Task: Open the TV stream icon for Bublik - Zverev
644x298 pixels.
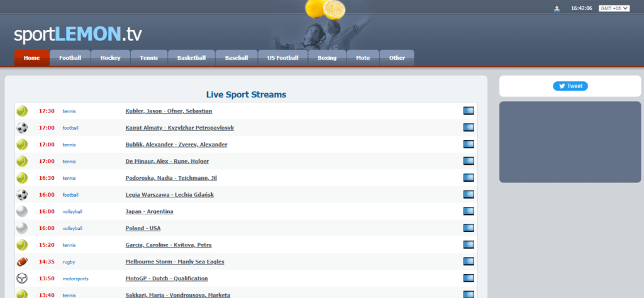Action: (469, 145)
